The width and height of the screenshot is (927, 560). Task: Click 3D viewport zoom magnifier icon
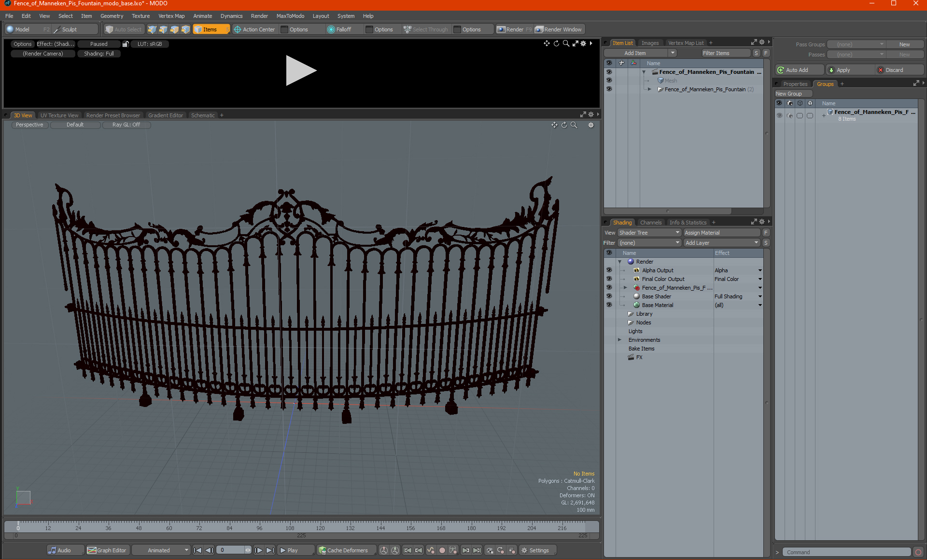pos(574,125)
